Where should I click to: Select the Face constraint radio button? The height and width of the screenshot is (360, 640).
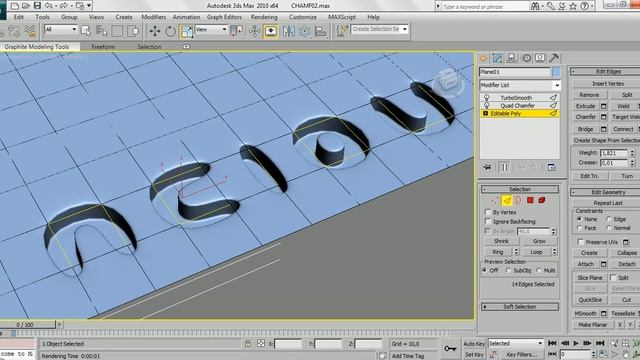pyautogui.click(x=579, y=228)
